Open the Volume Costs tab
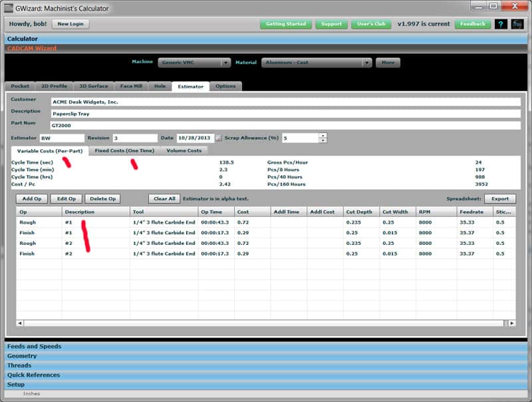The image size is (532, 402). 184,150
